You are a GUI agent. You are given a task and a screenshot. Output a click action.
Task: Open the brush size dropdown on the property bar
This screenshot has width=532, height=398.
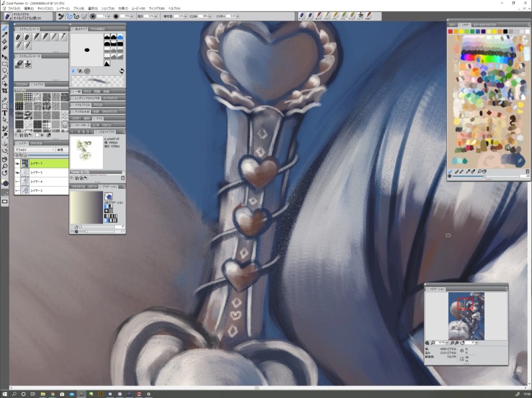point(108,16)
